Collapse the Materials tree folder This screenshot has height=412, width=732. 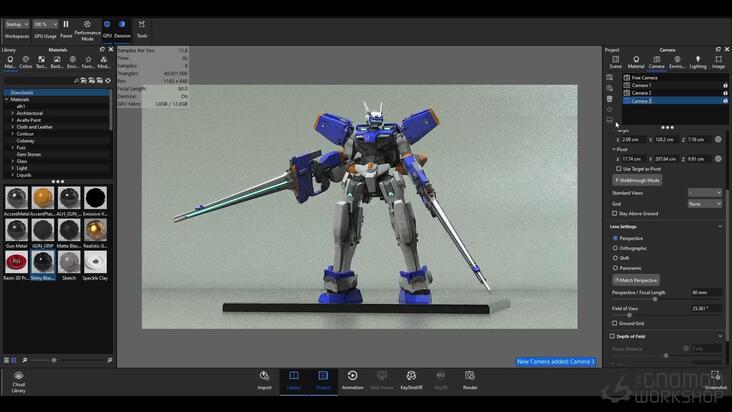7,99
